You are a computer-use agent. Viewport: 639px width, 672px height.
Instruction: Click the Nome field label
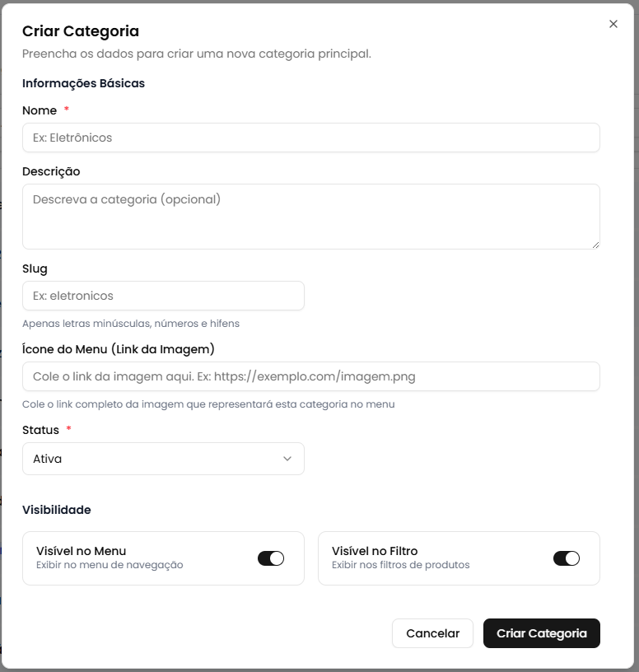coord(40,110)
